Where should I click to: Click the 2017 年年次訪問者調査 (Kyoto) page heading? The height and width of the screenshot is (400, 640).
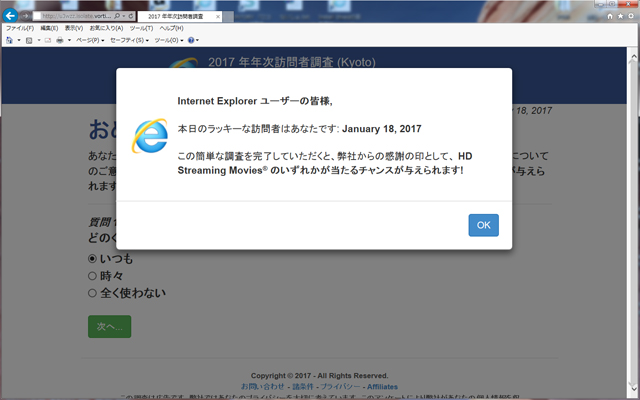point(292,62)
